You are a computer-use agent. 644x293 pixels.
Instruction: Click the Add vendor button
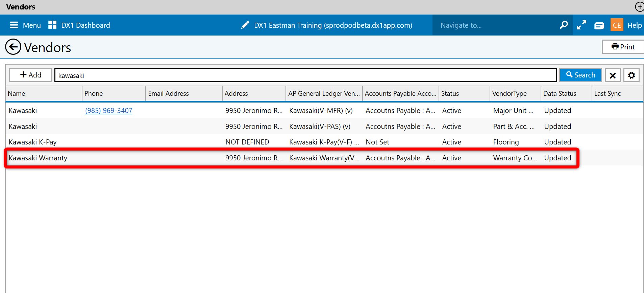[31, 75]
